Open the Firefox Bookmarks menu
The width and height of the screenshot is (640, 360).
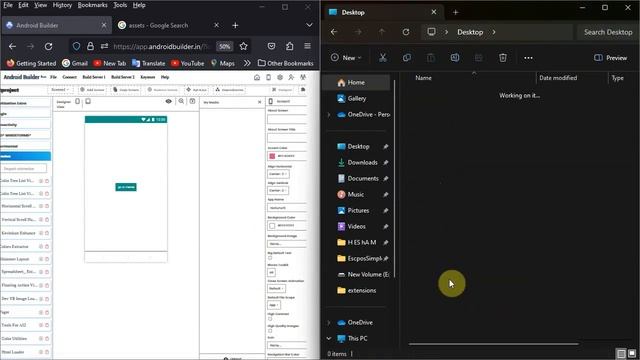click(x=93, y=5)
